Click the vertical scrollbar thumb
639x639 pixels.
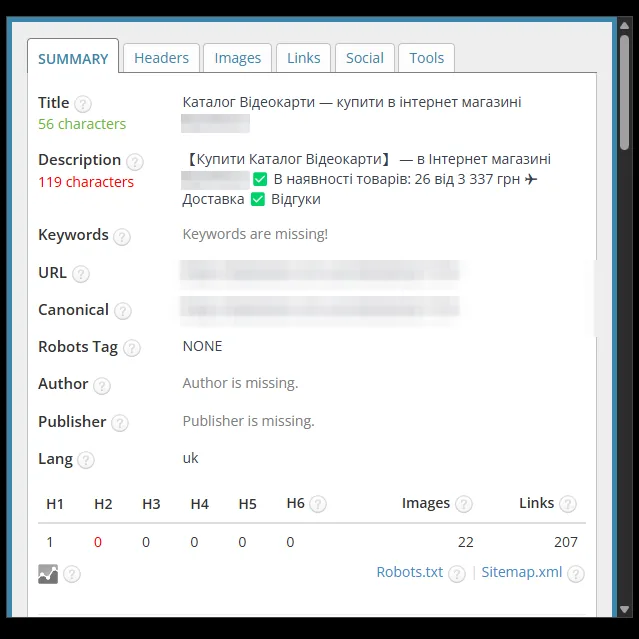pyautogui.click(x=624, y=93)
